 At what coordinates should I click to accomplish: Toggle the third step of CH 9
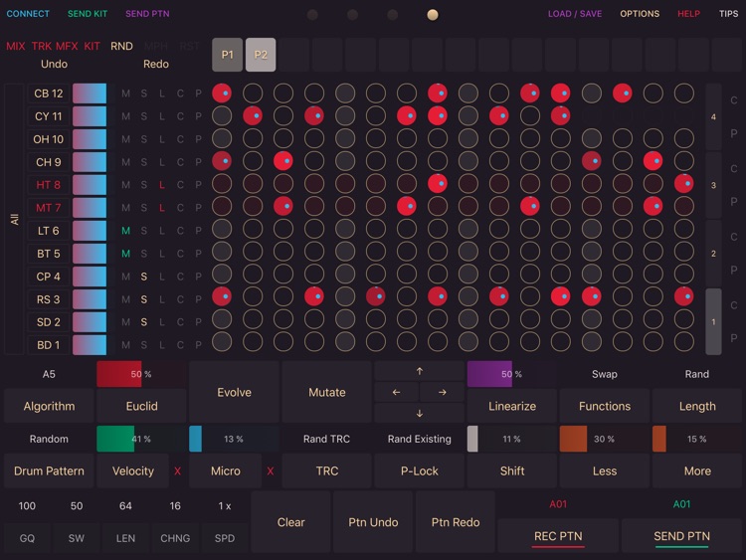tap(283, 161)
